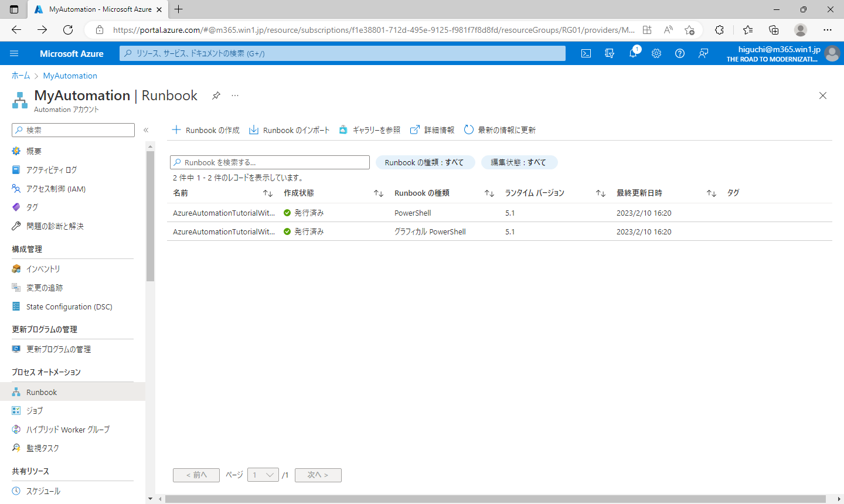This screenshot has height=504, width=844.
Task: Click the Azure global search box
Action: click(342, 53)
